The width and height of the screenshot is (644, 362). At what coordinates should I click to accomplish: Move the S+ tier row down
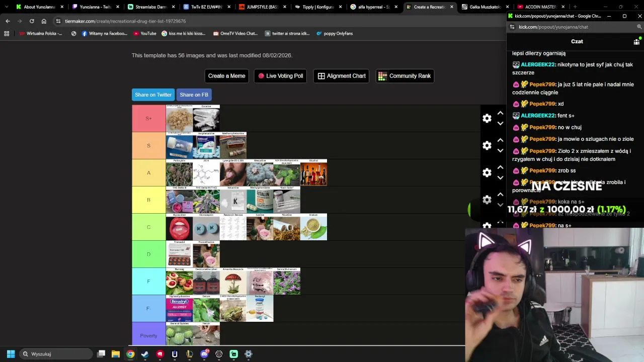click(x=500, y=123)
